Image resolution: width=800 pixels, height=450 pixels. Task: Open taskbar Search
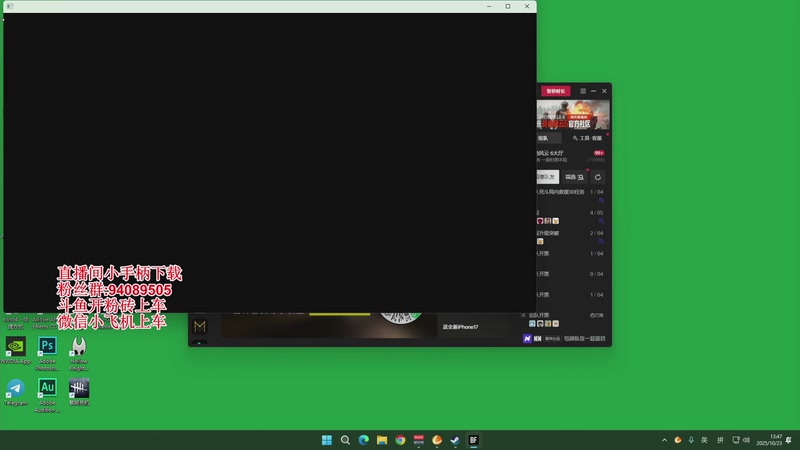345,440
